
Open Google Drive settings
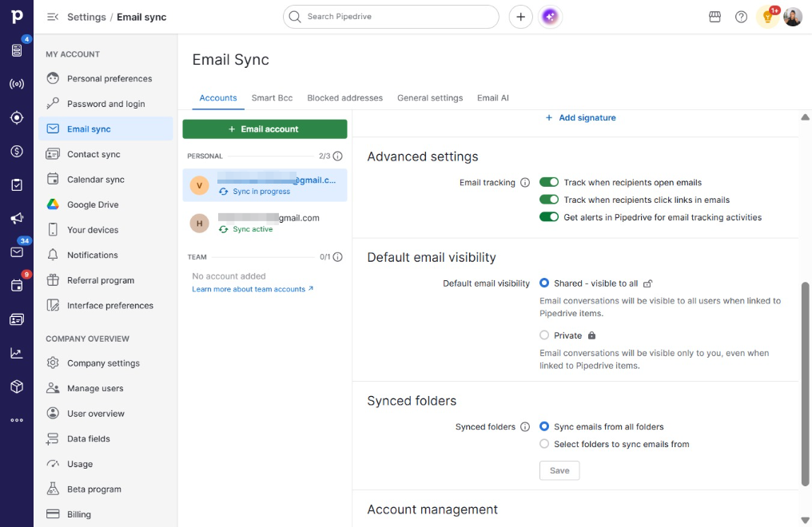tap(105, 204)
